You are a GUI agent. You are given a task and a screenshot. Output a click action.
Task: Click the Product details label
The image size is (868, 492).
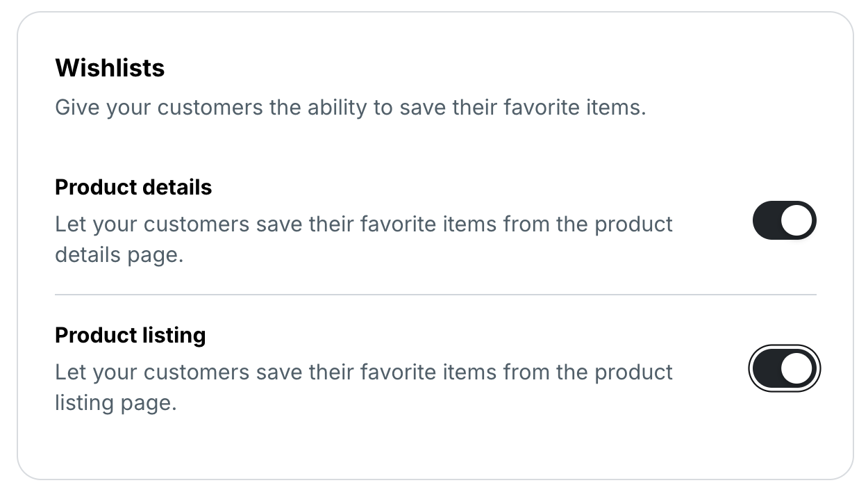[133, 188]
